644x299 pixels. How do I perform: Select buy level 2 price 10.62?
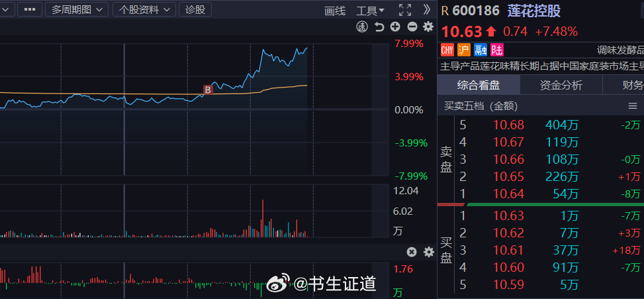[508, 233]
